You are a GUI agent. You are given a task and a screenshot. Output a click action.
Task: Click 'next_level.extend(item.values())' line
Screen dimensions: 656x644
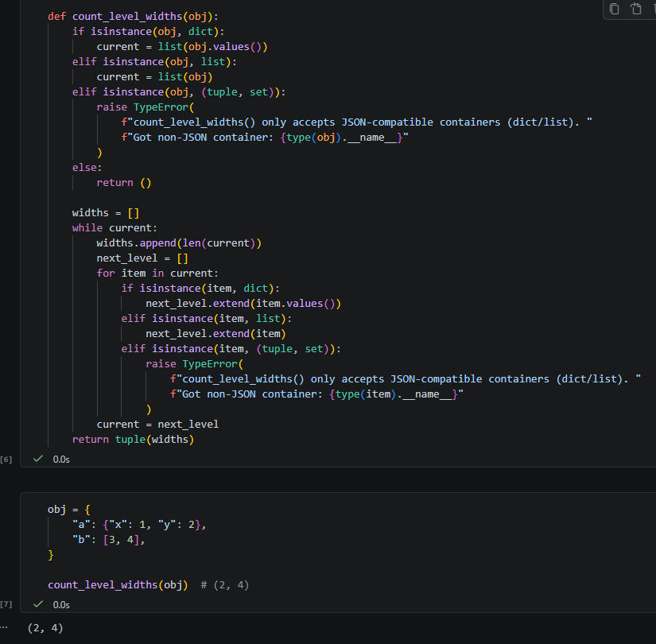(x=243, y=304)
